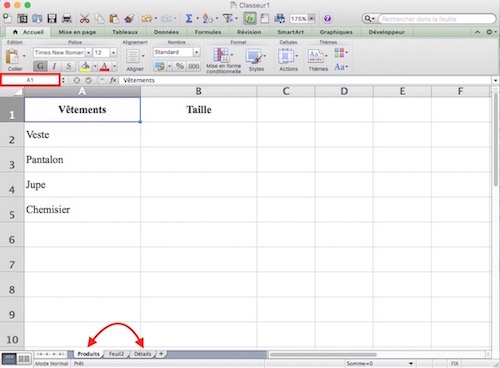Click the percent style button

coord(180,66)
